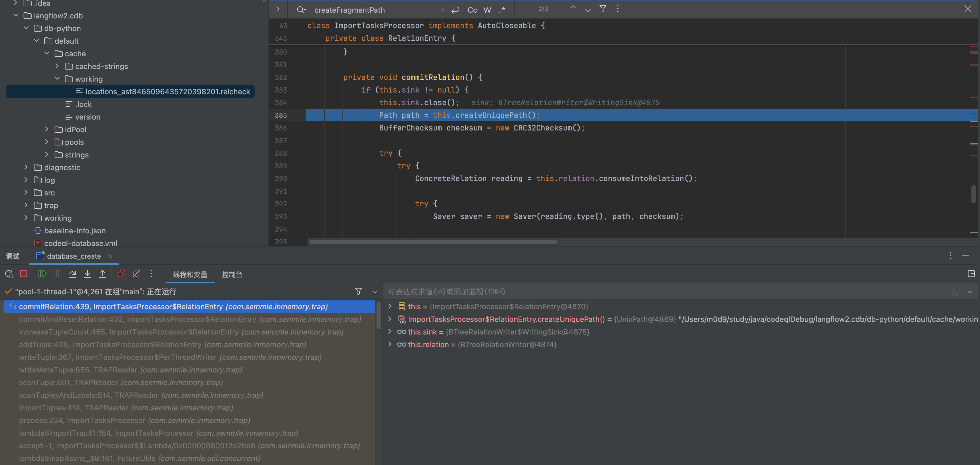
Task: Switch to 线程和变量 tab
Action: pyautogui.click(x=190, y=274)
